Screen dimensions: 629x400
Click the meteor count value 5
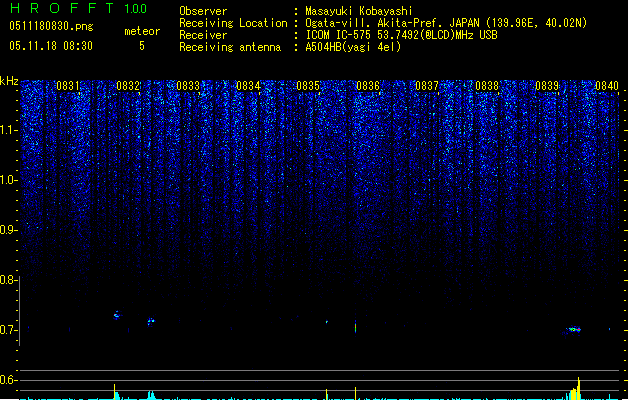[142, 46]
